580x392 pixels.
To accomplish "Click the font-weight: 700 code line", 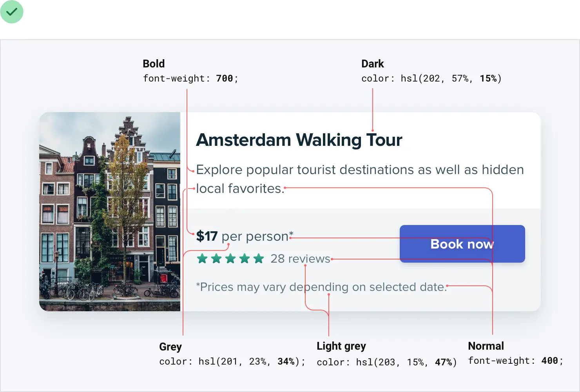I will coord(190,78).
